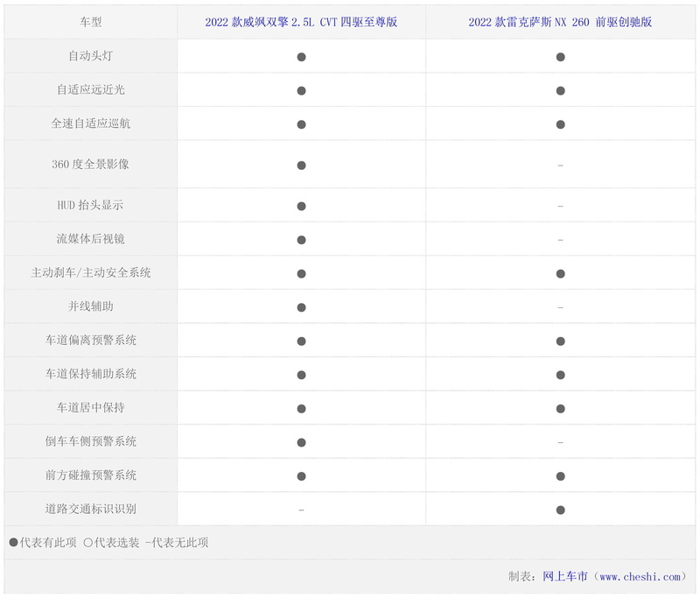This screenshot has width=700, height=598.
Task: Click 威飒 dot in 全速自适应巡航 row
Action: point(301,124)
